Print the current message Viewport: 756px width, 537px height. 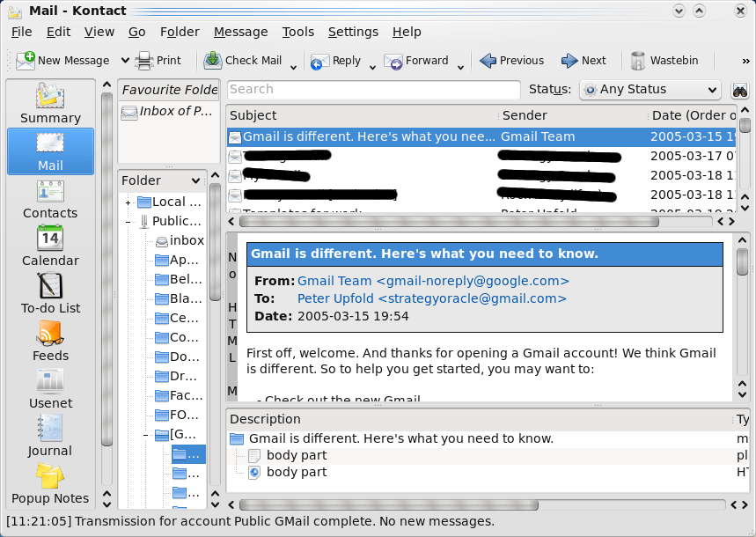pyautogui.click(x=158, y=61)
